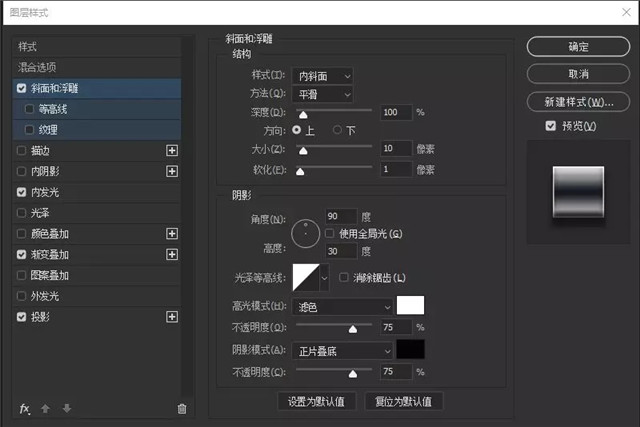Click the 确定 button
The image size is (640, 427).
(x=578, y=47)
